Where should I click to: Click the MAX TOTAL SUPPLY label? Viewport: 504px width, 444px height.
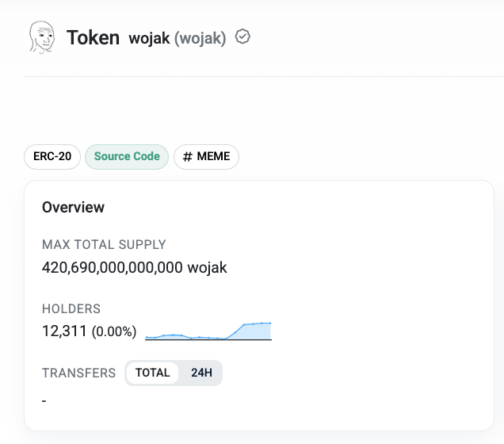pyautogui.click(x=104, y=244)
